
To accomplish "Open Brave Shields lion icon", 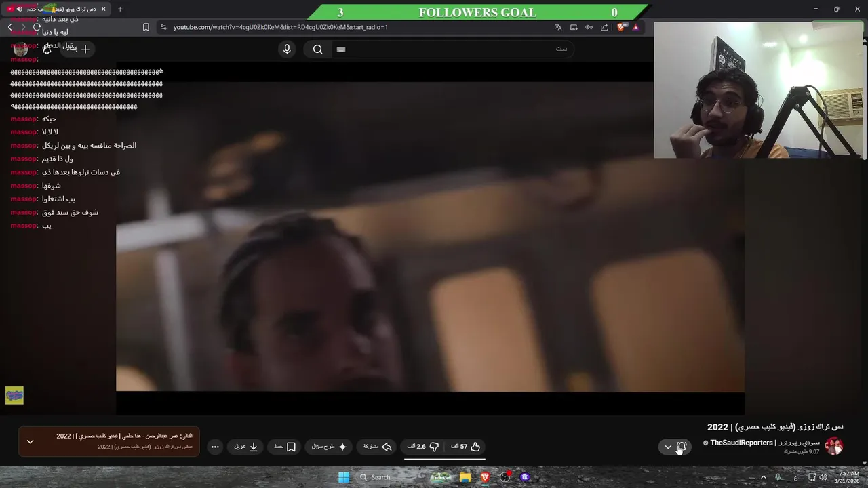I will (620, 27).
